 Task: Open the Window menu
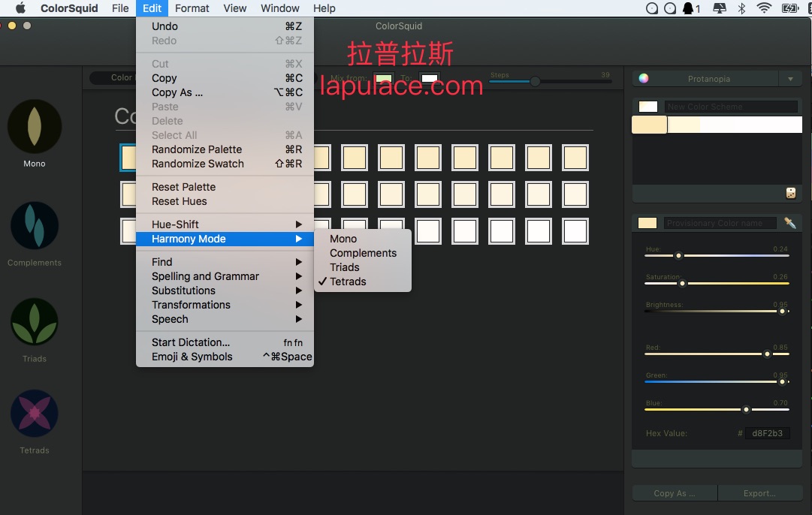click(279, 8)
